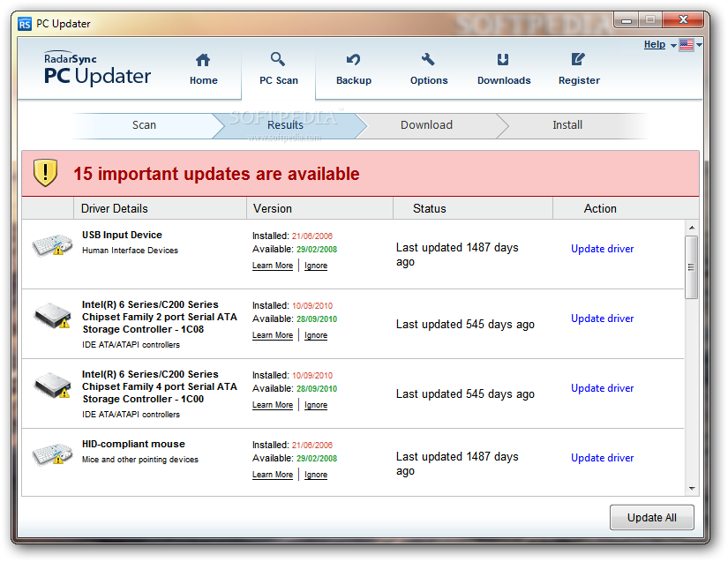Image resolution: width=728 pixels, height=562 pixels.
Task: Click the yellow warning shield icon
Action: tap(45, 173)
